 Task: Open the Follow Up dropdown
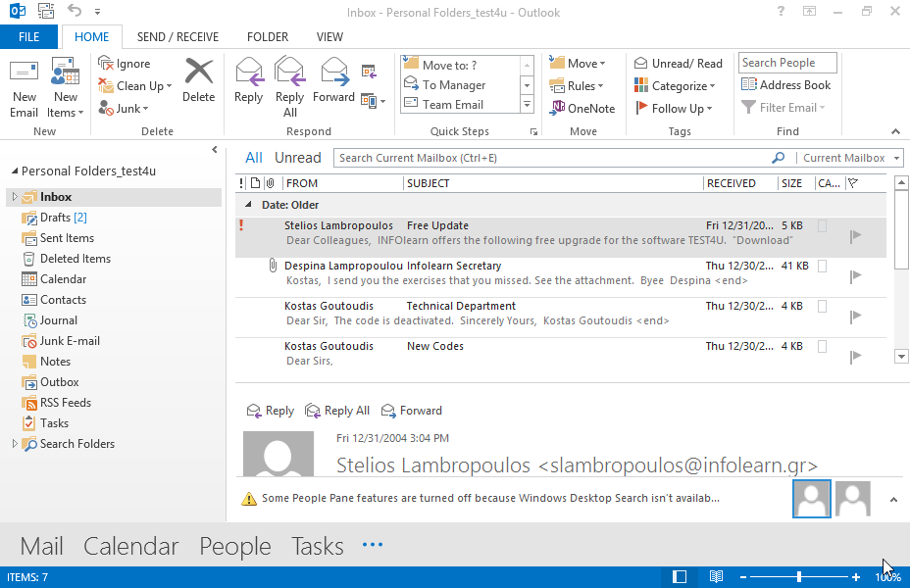tap(674, 109)
